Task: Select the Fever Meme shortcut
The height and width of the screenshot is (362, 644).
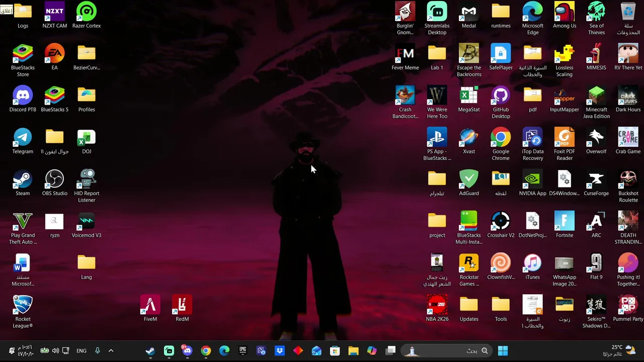Action: tap(405, 57)
